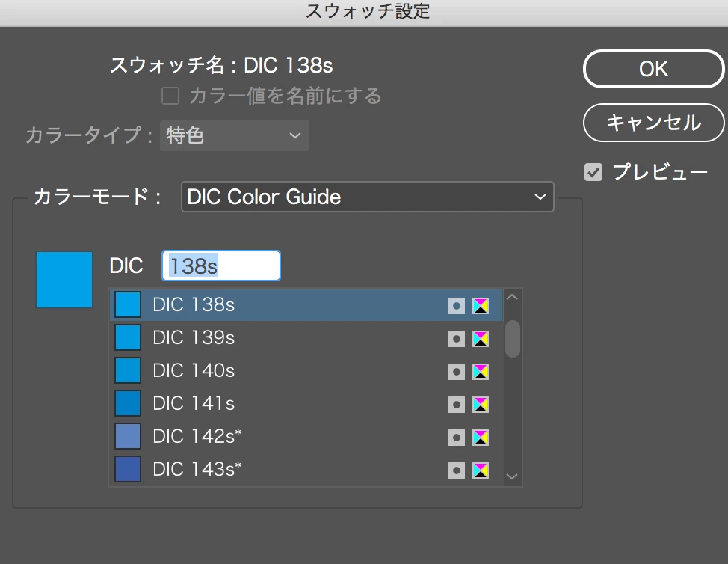
Task: Click the spot color icon for DIC 140s
Action: pyautogui.click(x=457, y=372)
